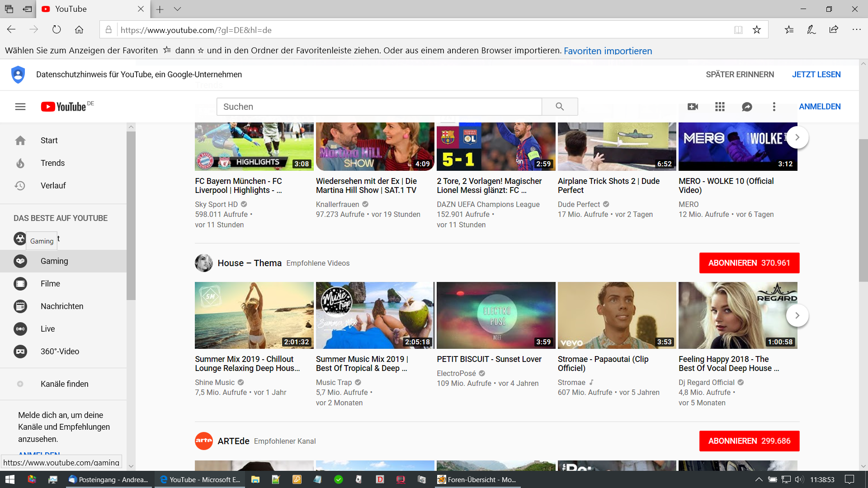Open the Stromae Papaoutai video thumbnail
868x488 pixels.
pyautogui.click(x=617, y=315)
